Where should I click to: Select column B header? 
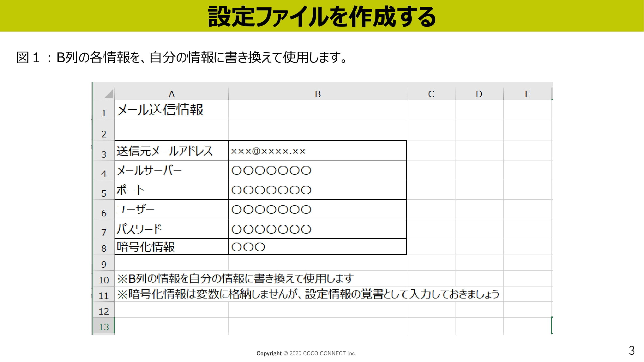click(318, 94)
